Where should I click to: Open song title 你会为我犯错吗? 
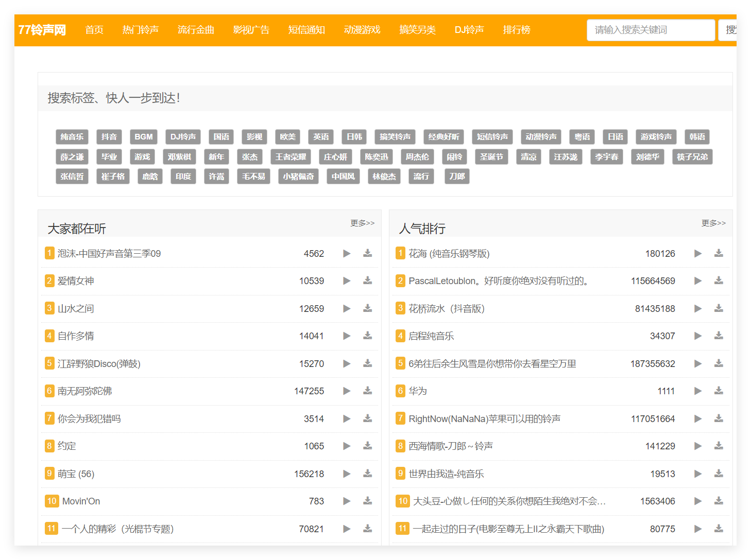point(89,418)
